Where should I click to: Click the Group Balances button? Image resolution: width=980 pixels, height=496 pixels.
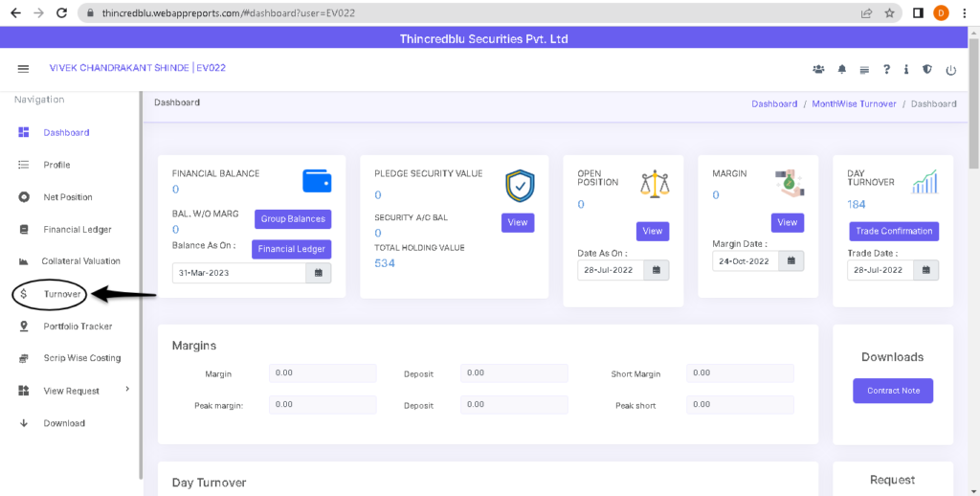coord(293,219)
